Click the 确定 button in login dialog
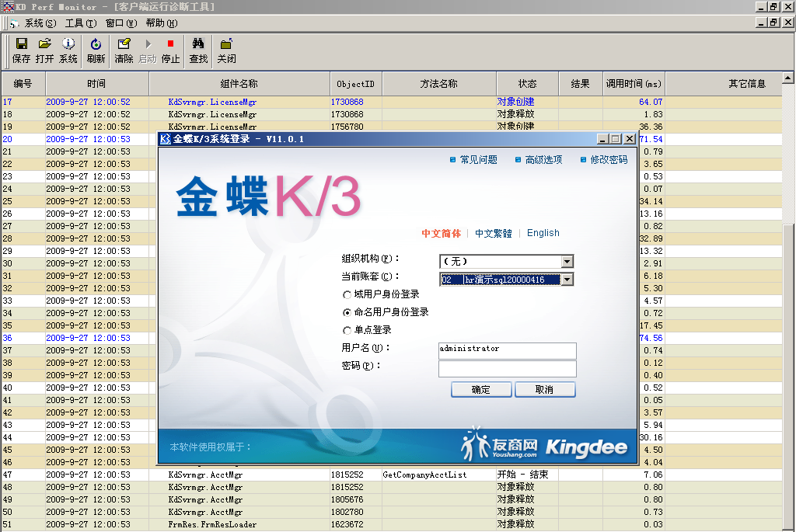This screenshot has width=796, height=532. pos(480,390)
